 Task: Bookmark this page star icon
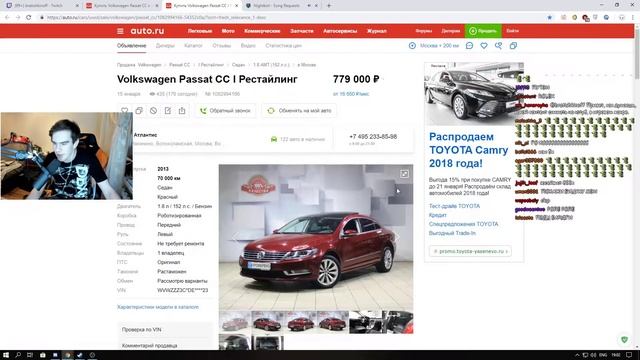[549, 18]
